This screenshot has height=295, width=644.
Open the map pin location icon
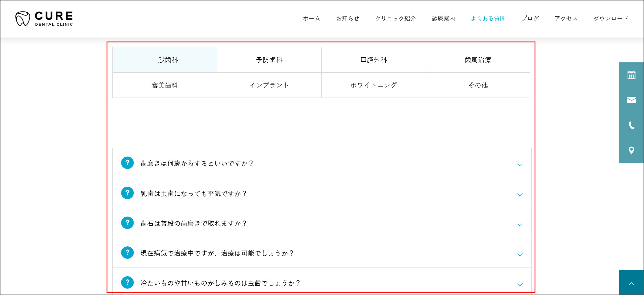pyautogui.click(x=631, y=151)
